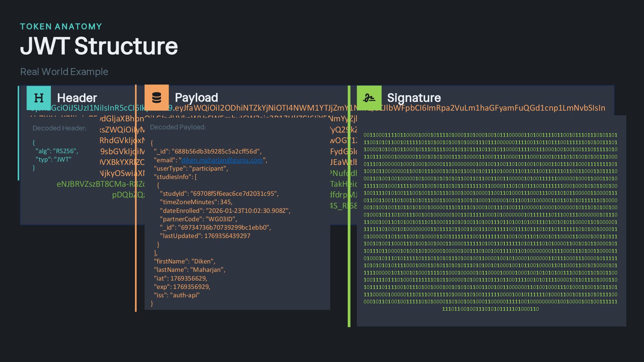Viewport: 644px width, 362px height.
Task: Click the "iss": "auth-api" line
Action: pos(176,295)
